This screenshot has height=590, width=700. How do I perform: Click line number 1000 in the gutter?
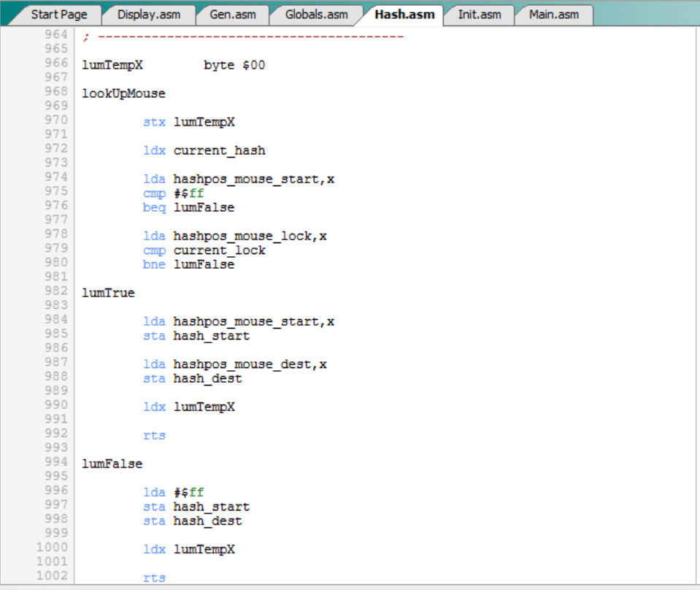[53, 548]
